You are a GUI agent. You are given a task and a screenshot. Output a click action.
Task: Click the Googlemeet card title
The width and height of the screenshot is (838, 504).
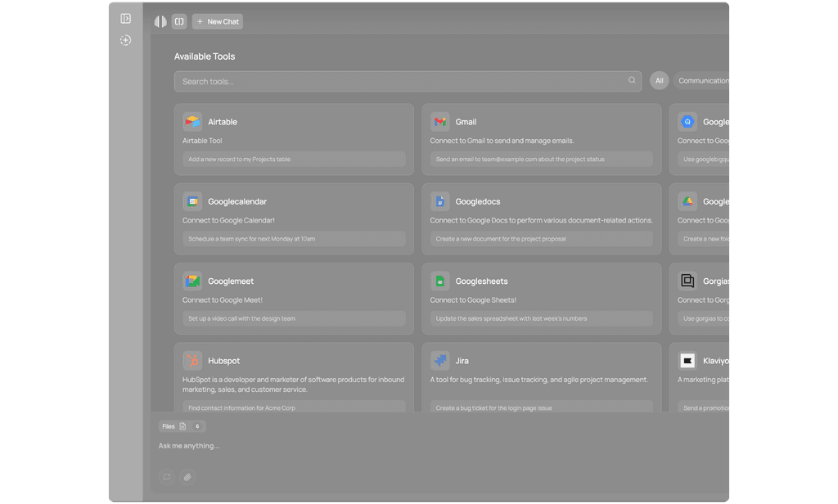(x=231, y=281)
